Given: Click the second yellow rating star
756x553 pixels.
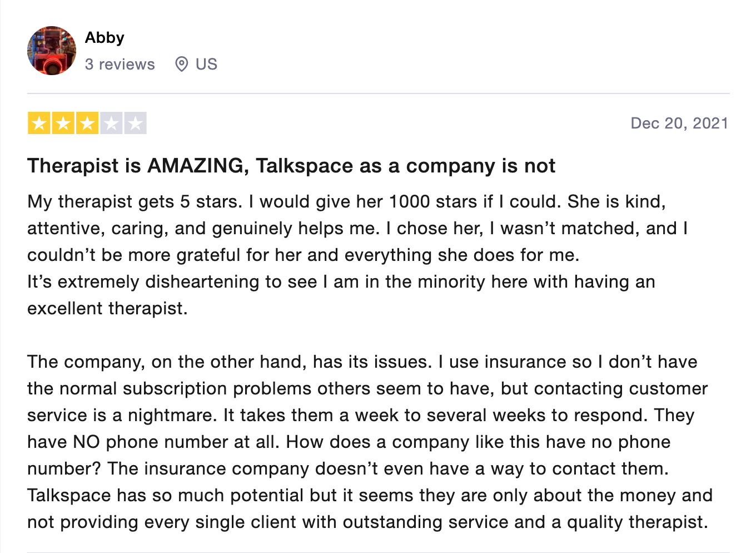Looking at the screenshot, I should (63, 123).
